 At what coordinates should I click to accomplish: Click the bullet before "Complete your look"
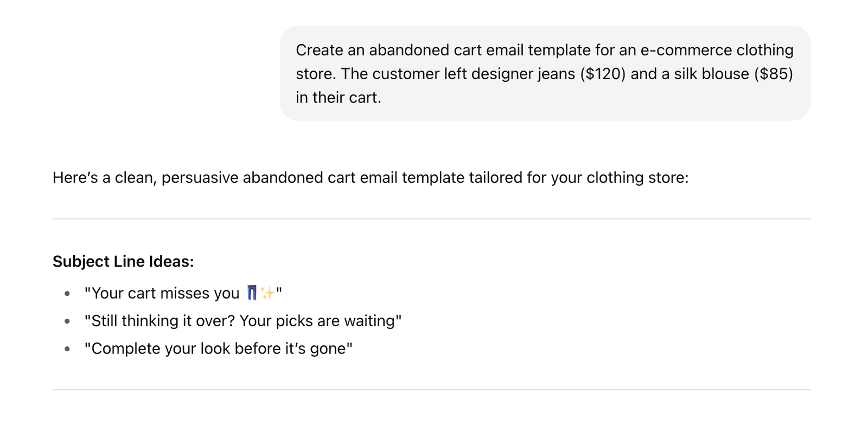tap(67, 349)
